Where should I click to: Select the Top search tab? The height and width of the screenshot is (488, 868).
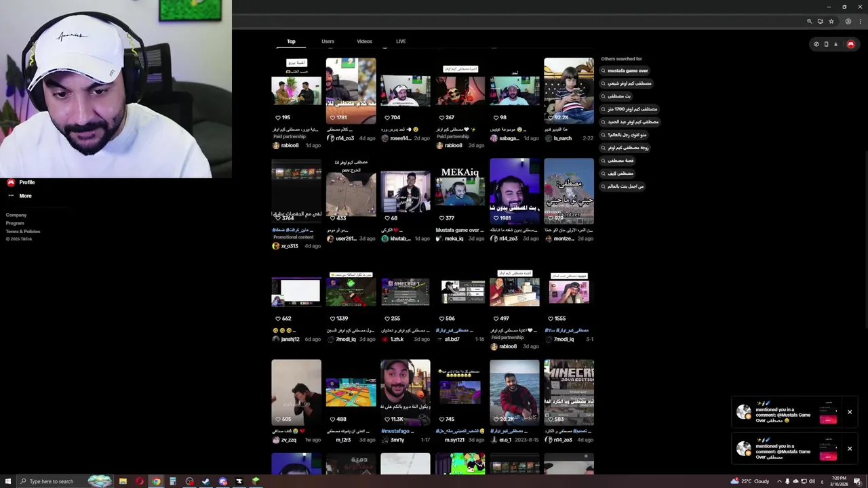tap(291, 41)
